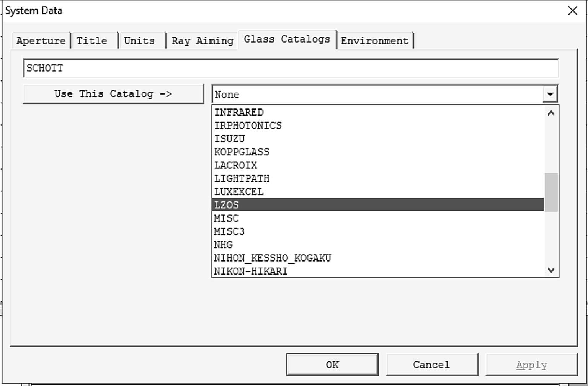Open the Title tab

(92, 41)
